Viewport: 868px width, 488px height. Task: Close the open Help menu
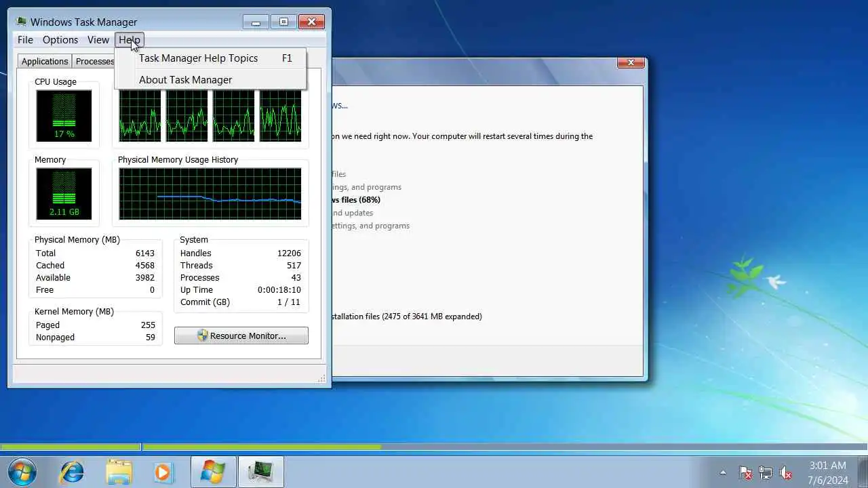[x=130, y=40]
